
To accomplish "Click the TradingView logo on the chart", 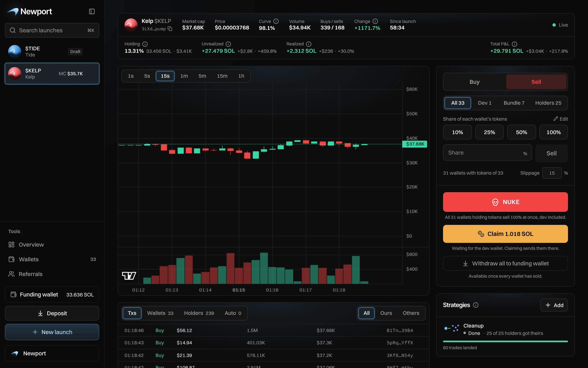I will [129, 276].
